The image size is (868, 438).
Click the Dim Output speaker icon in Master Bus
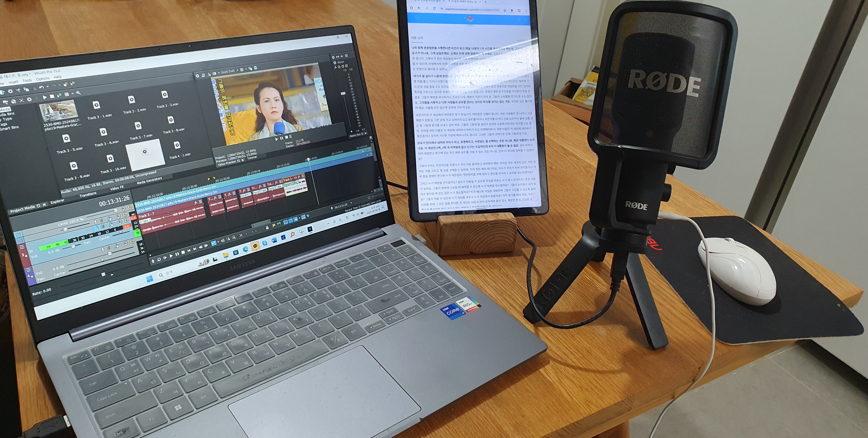click(342, 56)
